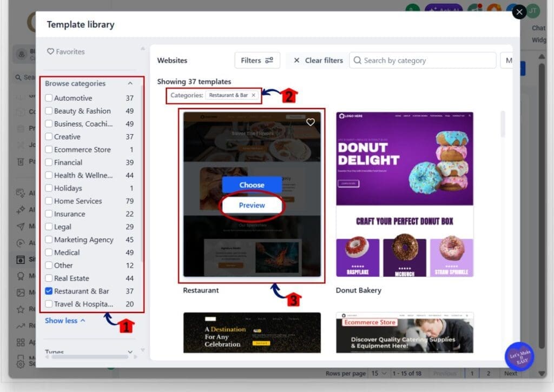Viewport: 554px width, 392px height.
Task: Click the Let's Make It Easy chat bubble
Action: (x=519, y=356)
